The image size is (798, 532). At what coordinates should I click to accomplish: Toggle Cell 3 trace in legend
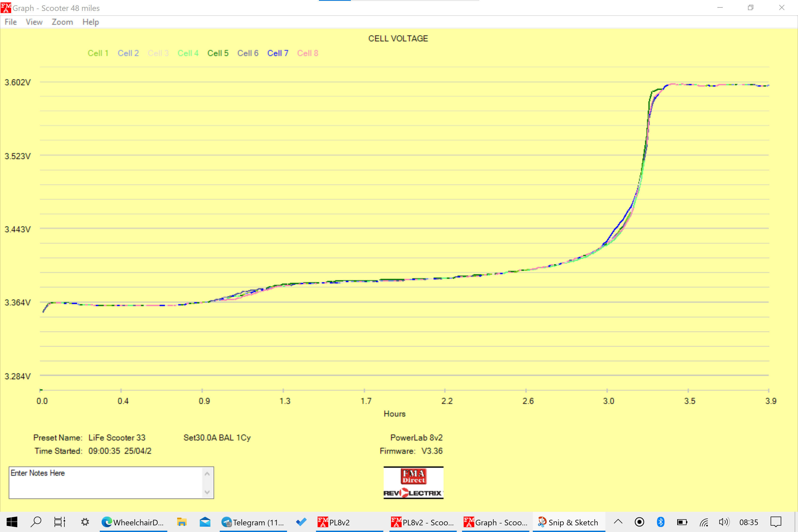pyautogui.click(x=158, y=53)
